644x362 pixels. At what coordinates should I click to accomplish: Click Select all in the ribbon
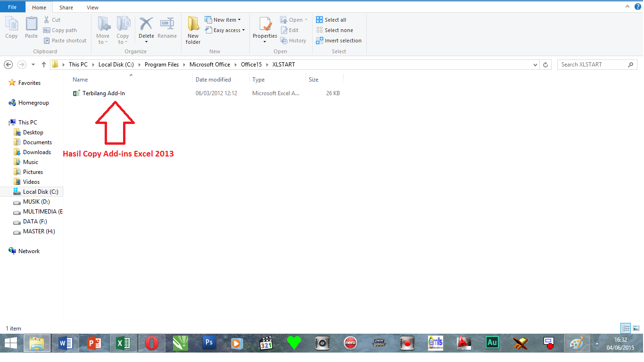(x=331, y=20)
